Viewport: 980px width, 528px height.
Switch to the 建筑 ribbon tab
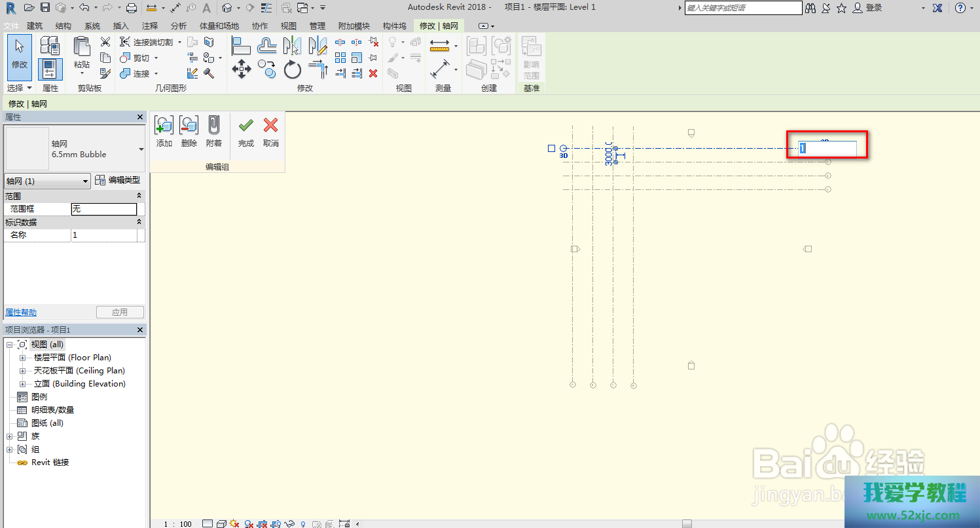pyautogui.click(x=35, y=26)
